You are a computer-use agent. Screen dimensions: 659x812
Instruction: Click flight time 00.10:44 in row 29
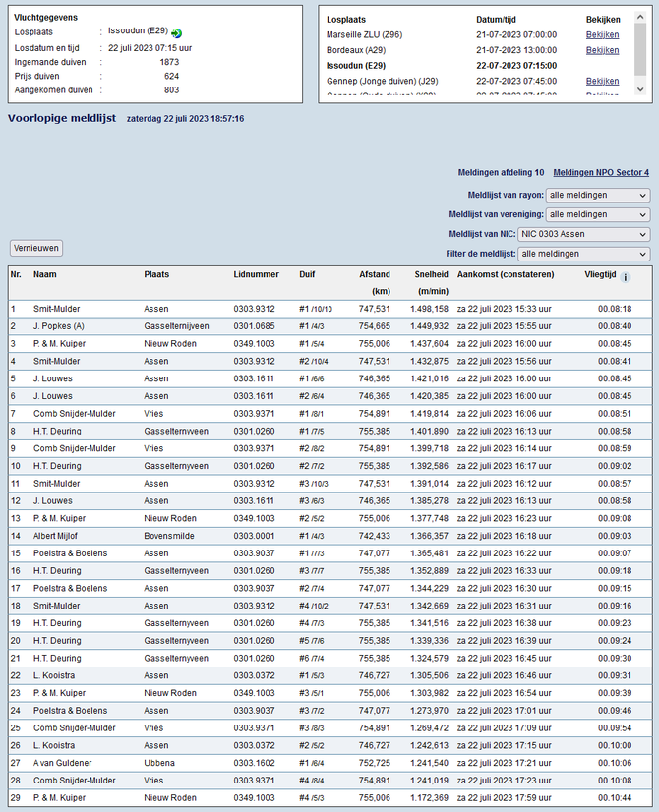(615, 798)
